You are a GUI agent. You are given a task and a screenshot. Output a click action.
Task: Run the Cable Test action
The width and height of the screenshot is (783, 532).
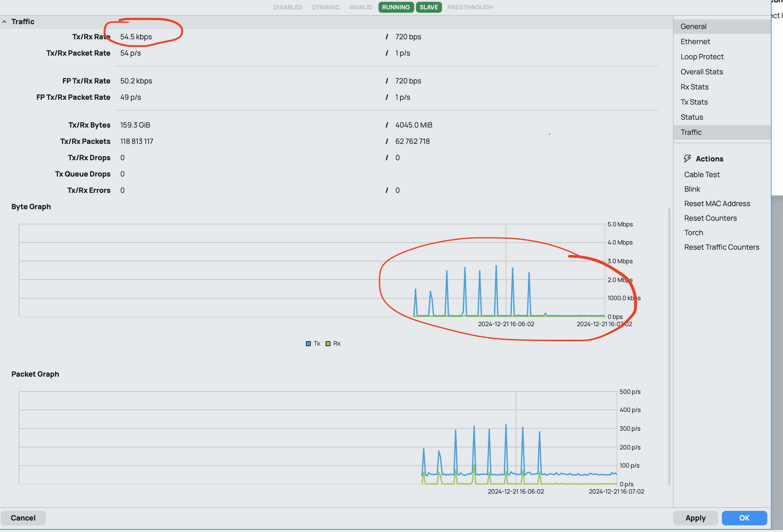click(x=702, y=174)
